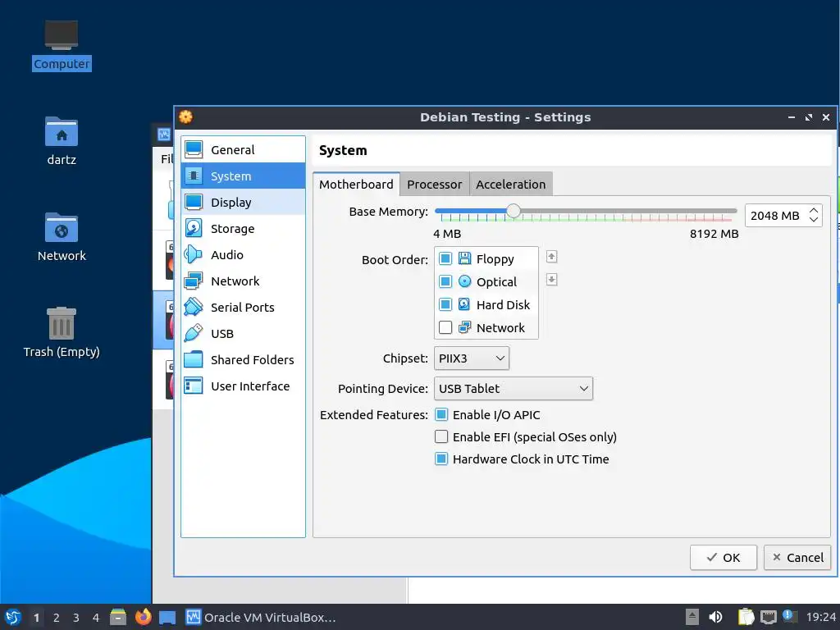The width and height of the screenshot is (840, 630).
Task: Increase base memory with up arrow
Action: [x=813, y=211]
